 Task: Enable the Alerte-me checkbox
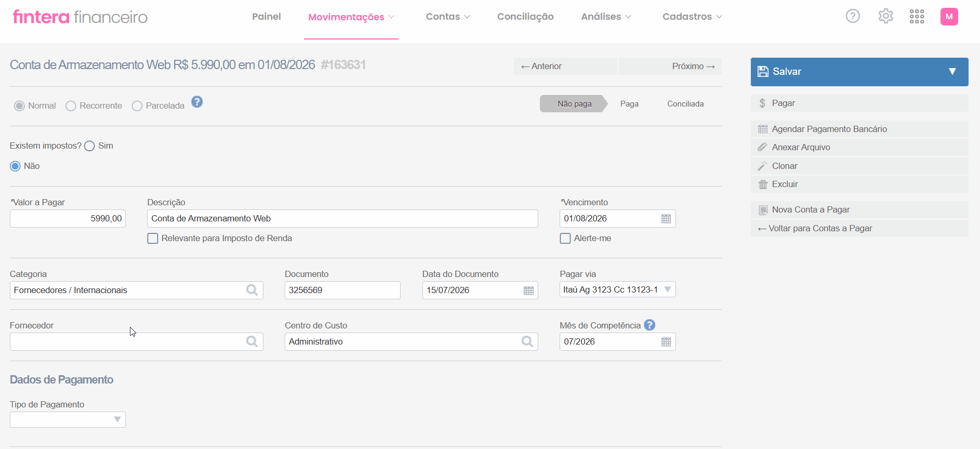coord(565,239)
